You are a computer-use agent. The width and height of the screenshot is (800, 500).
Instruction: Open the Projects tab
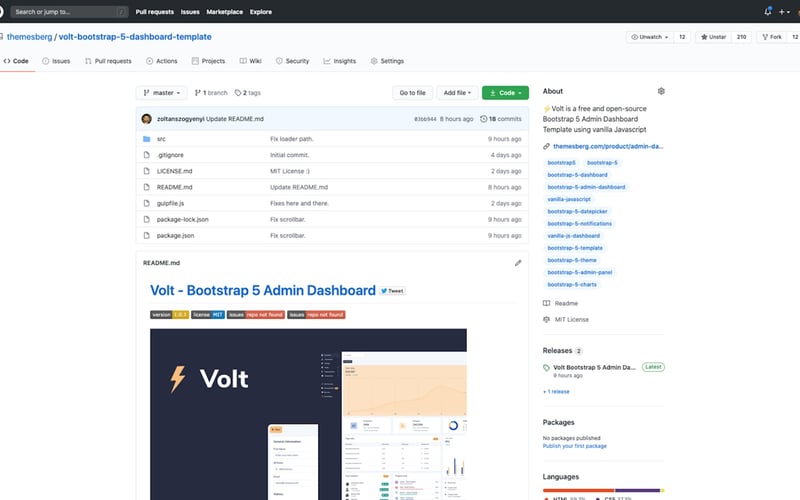[x=208, y=61]
